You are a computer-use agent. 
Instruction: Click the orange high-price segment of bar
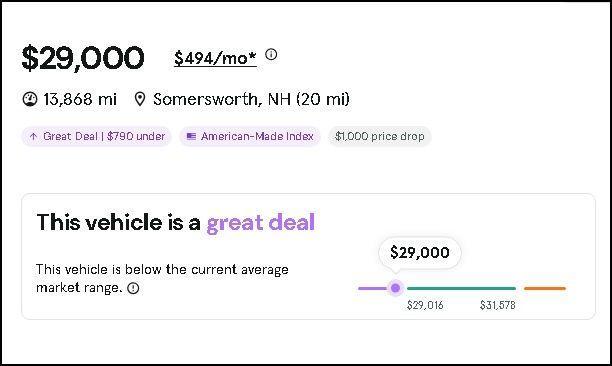tap(545, 288)
